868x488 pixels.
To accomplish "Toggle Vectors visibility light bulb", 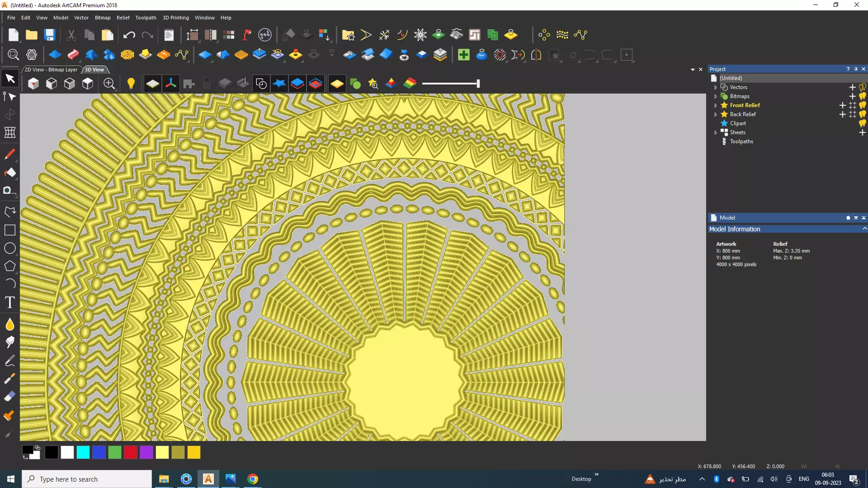I will pos(863,87).
